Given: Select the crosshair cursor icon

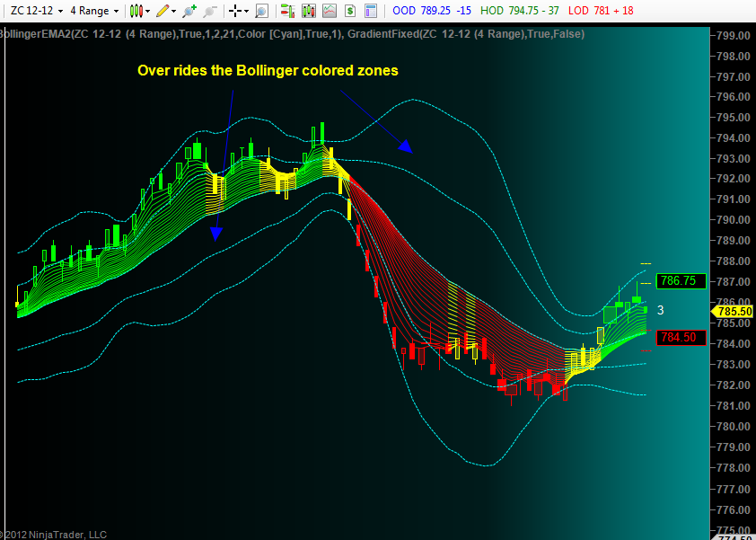Looking at the screenshot, I should tap(235, 11).
